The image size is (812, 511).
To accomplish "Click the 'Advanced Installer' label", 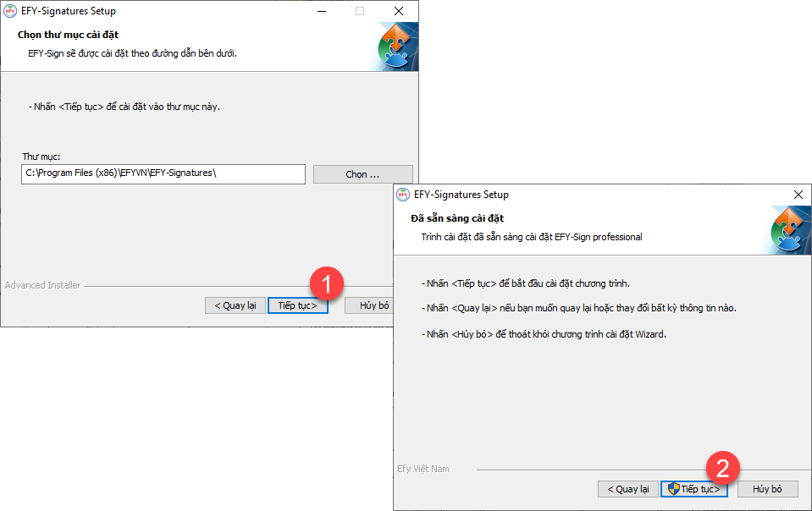I will (x=42, y=285).
